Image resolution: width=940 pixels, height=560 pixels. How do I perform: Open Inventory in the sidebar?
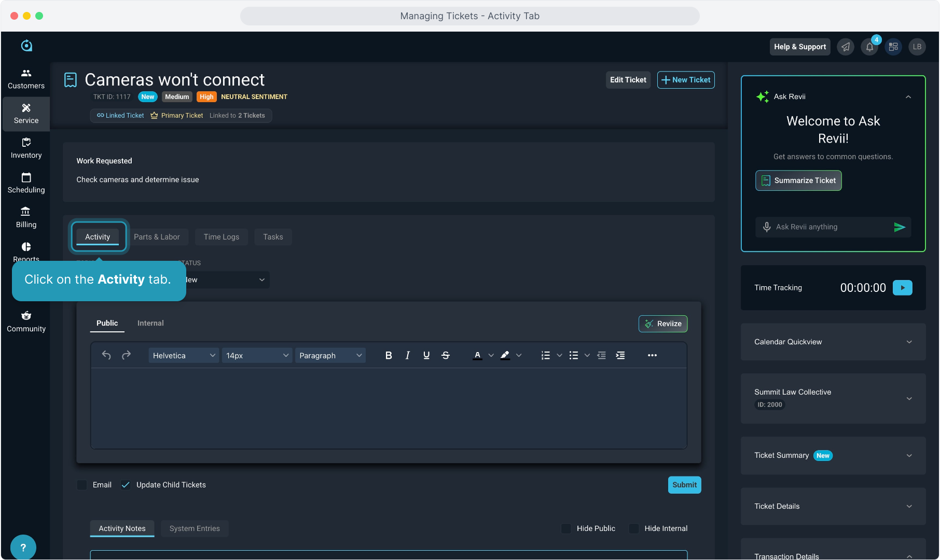point(26,148)
